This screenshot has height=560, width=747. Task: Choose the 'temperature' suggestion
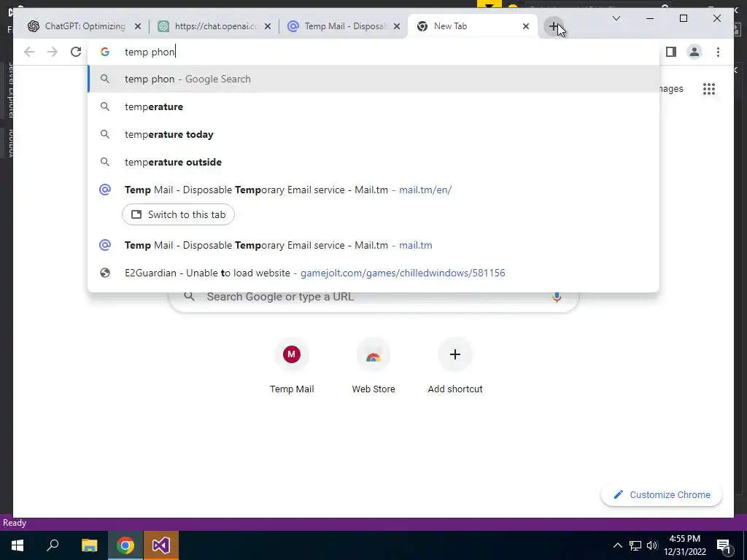[x=373, y=106]
